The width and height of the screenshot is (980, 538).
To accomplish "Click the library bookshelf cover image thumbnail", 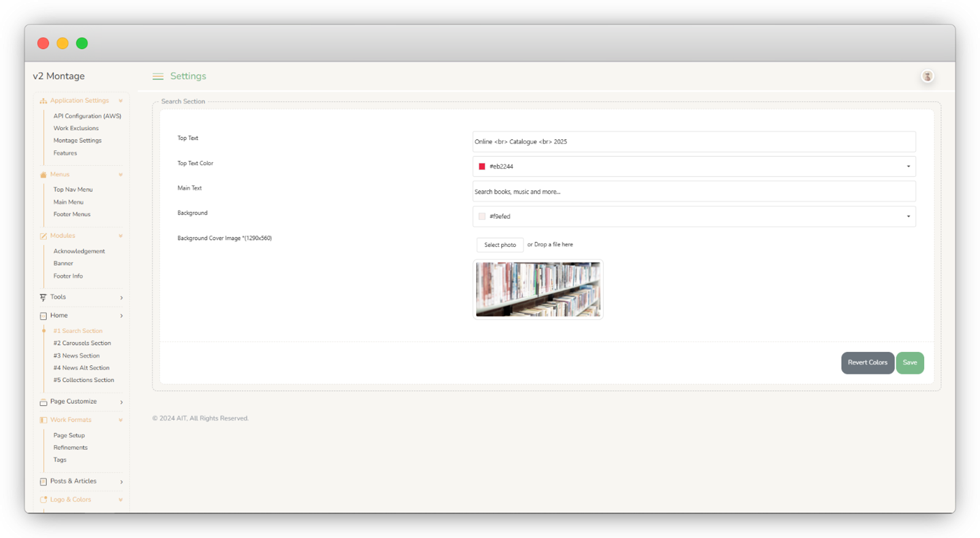I will pos(538,289).
